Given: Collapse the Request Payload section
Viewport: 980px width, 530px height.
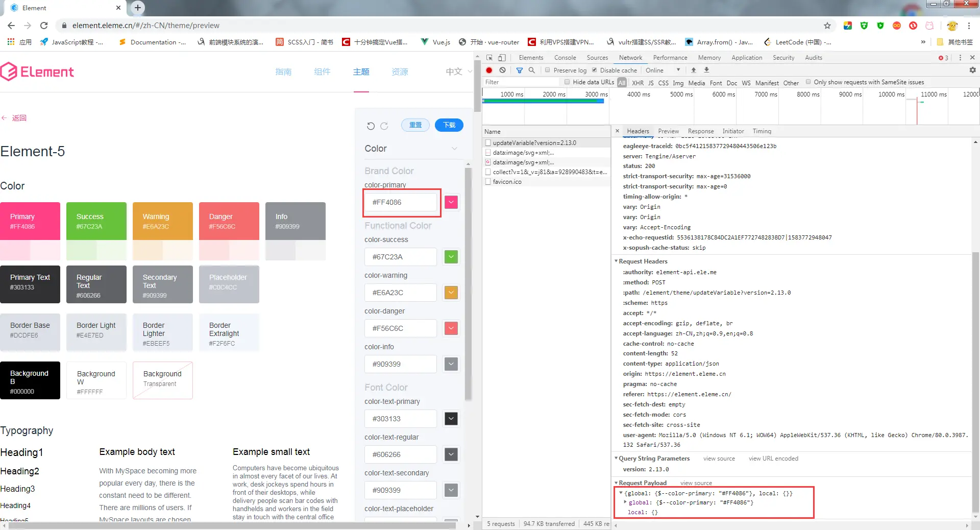Looking at the screenshot, I should click(x=616, y=483).
